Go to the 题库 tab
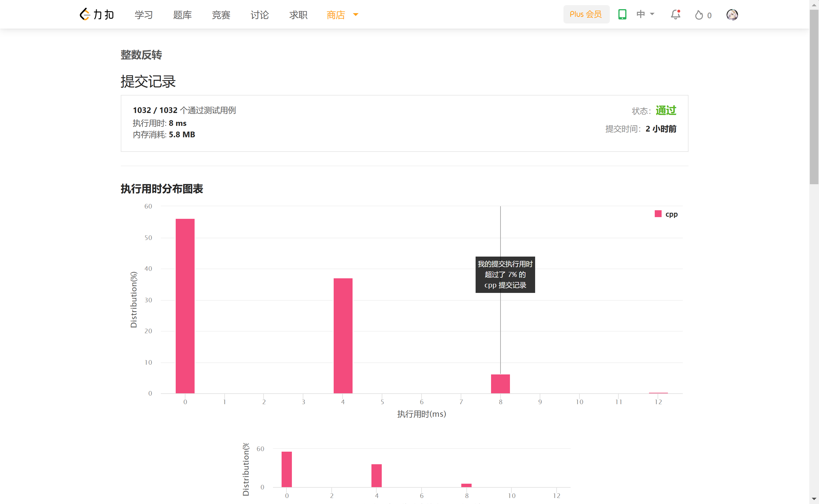 pos(182,15)
